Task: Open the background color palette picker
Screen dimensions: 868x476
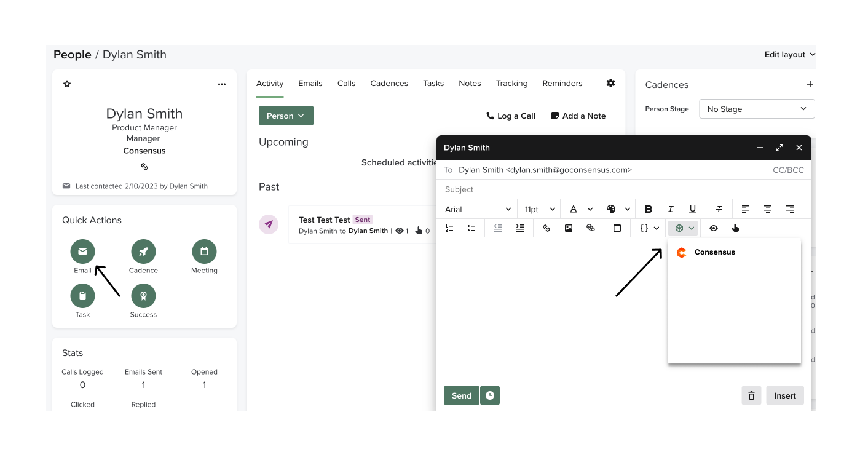Action: point(618,209)
